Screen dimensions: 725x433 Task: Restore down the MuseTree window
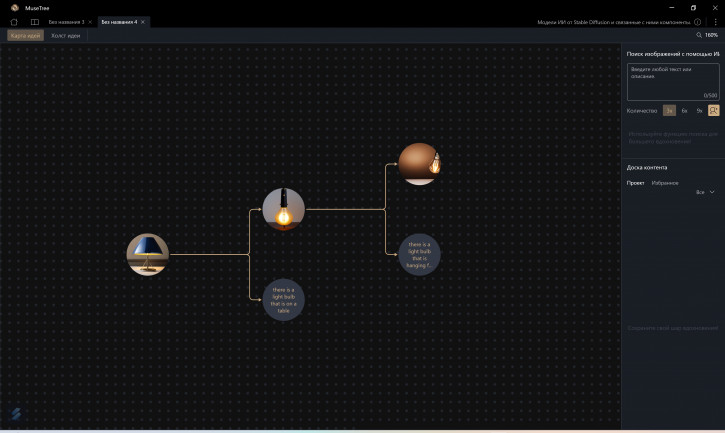coord(693,8)
